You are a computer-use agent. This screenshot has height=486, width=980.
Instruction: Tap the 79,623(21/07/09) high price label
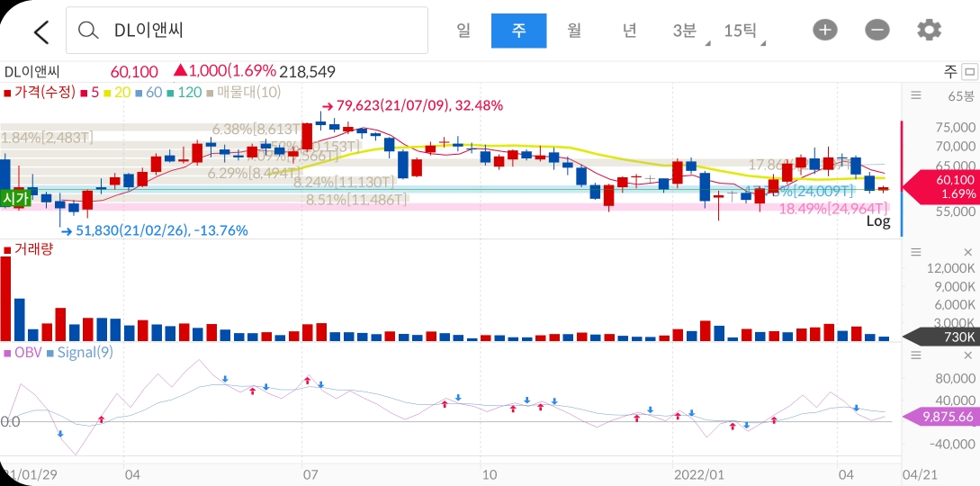pos(412,105)
